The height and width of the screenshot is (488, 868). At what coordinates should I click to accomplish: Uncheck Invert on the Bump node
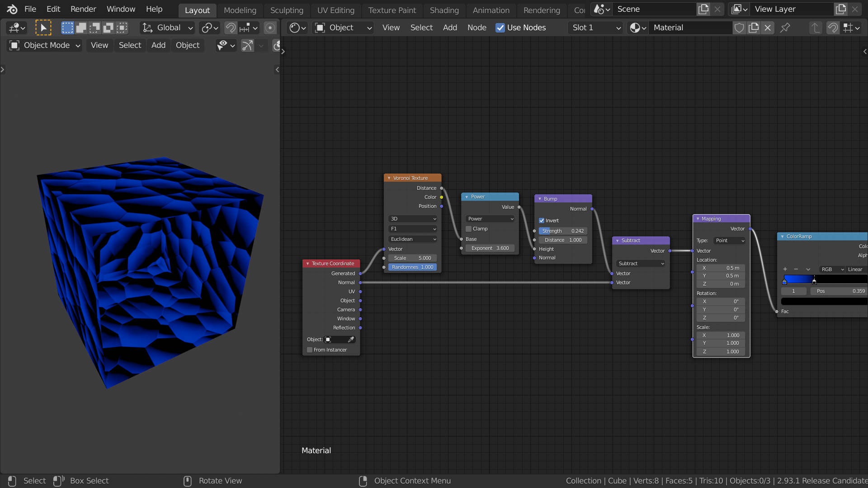tap(541, 221)
